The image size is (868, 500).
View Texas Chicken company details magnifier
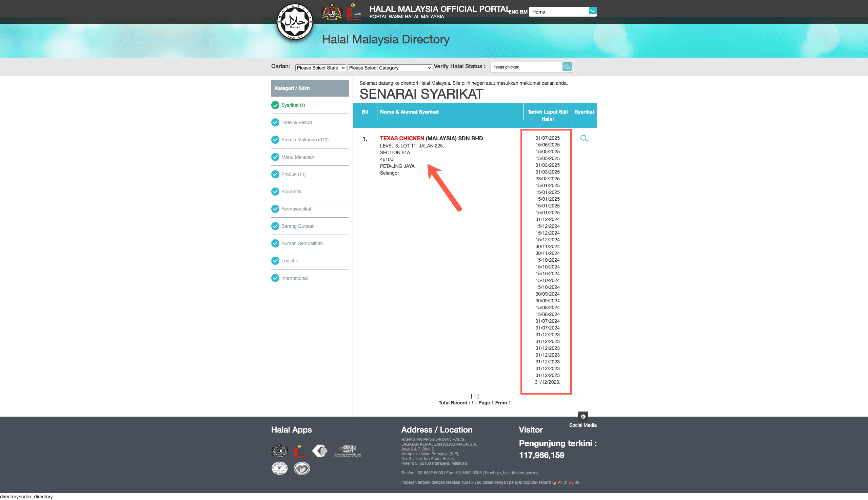click(584, 138)
